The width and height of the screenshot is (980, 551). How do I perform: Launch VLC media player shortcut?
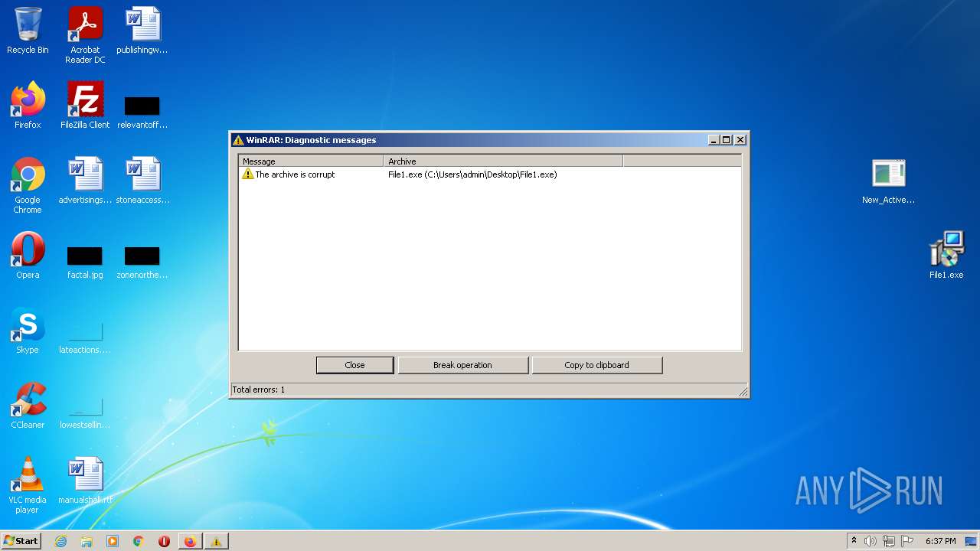pos(28,485)
